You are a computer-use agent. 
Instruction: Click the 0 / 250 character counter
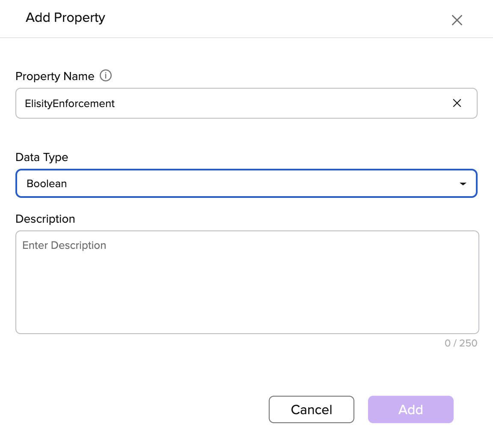(x=460, y=343)
